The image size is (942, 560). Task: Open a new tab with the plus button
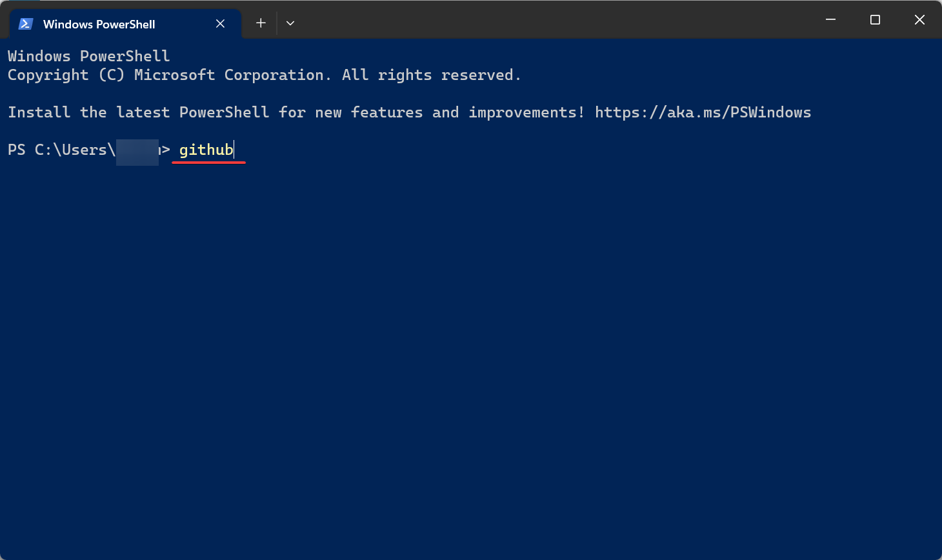pyautogui.click(x=261, y=23)
